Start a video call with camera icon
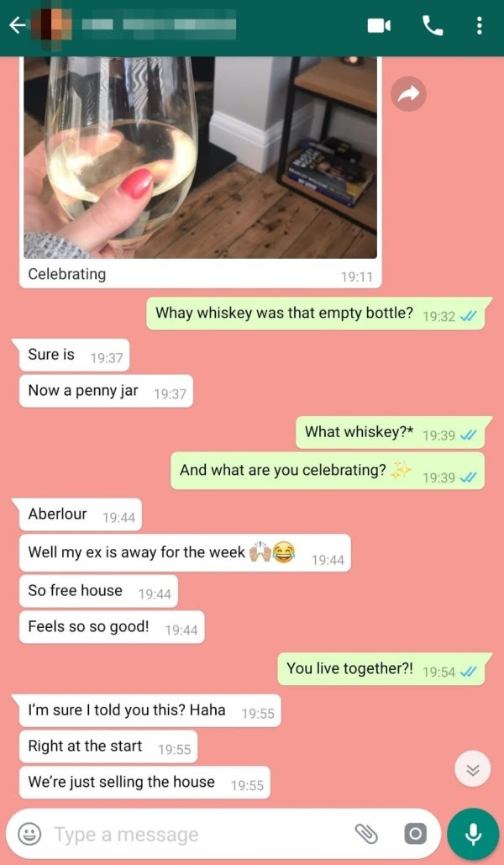The image size is (504, 865). (380, 25)
